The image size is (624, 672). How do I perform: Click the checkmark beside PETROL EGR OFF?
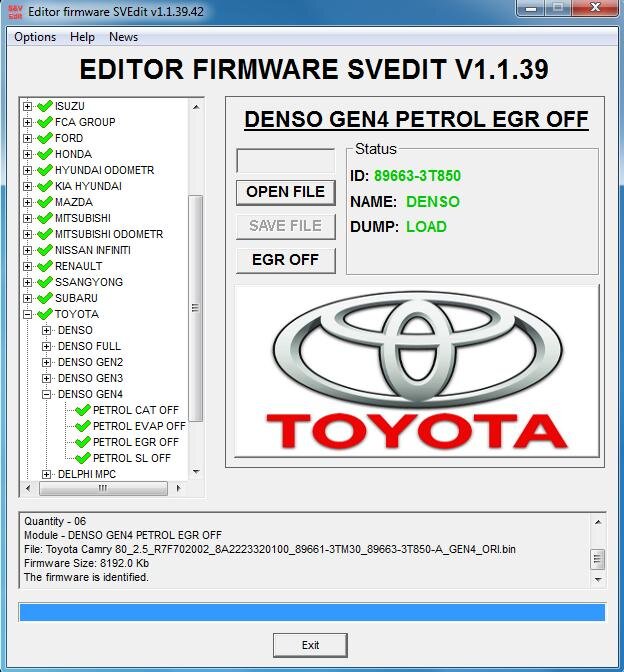pos(83,442)
